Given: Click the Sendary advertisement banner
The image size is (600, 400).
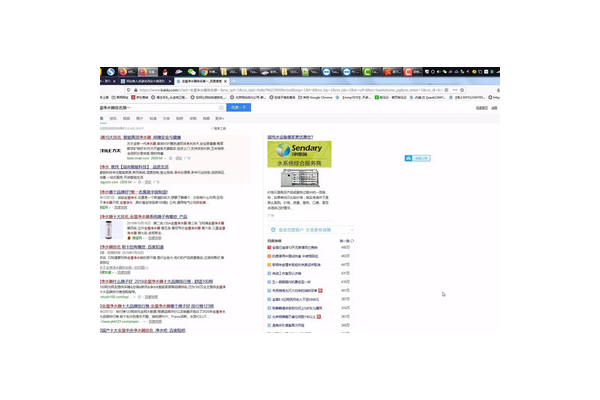Looking at the screenshot, I should pos(299,154).
